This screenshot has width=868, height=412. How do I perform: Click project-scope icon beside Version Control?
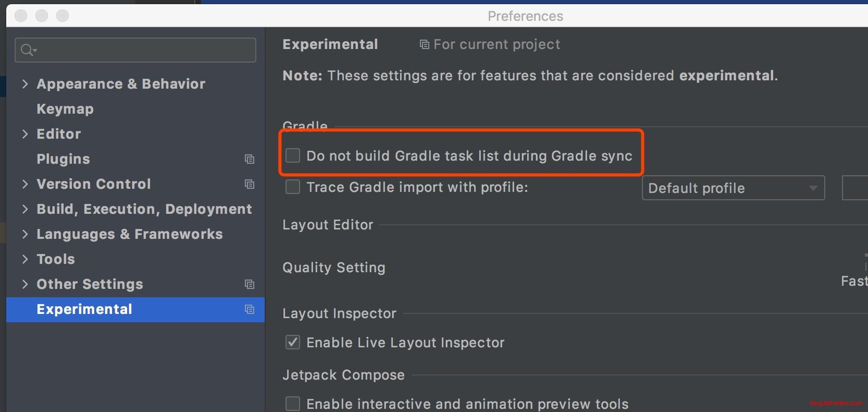pyautogui.click(x=250, y=184)
